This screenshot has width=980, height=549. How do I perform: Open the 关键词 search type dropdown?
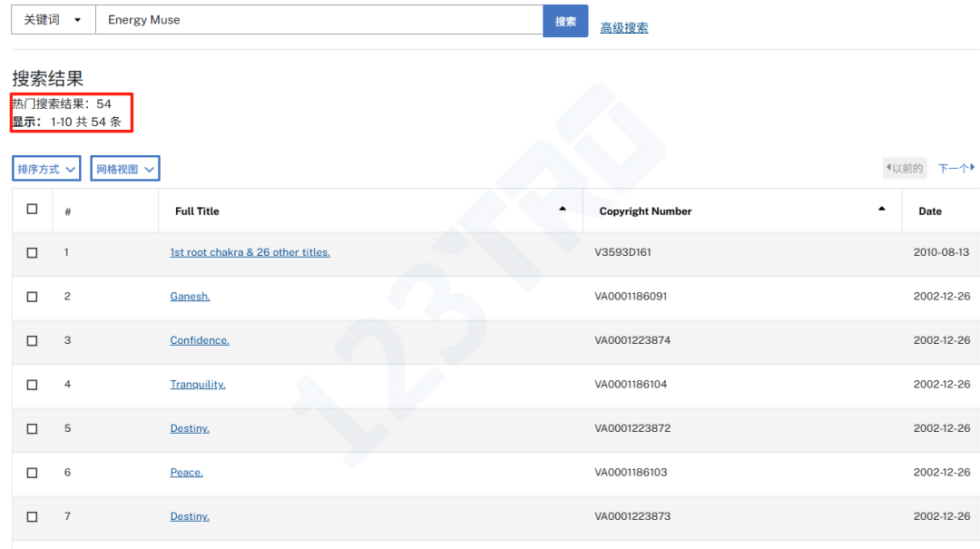click(x=54, y=20)
